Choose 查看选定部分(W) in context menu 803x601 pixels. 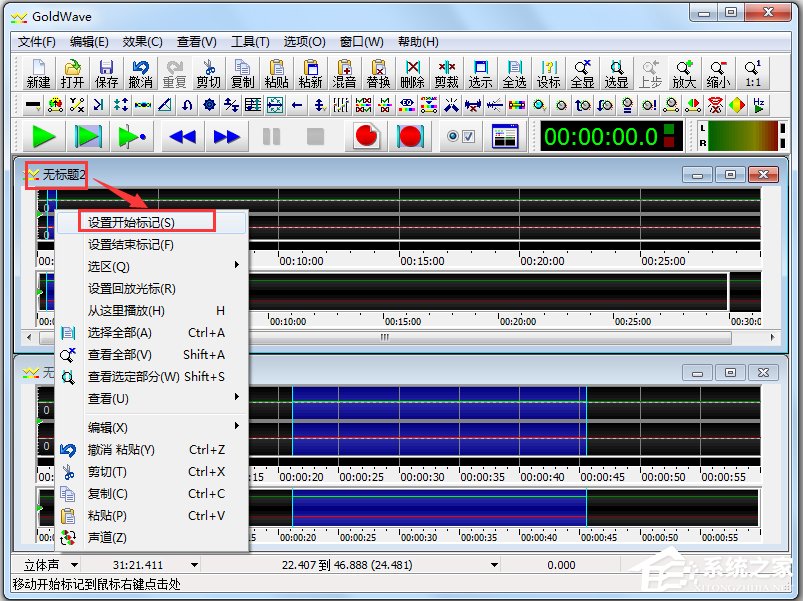(153, 376)
